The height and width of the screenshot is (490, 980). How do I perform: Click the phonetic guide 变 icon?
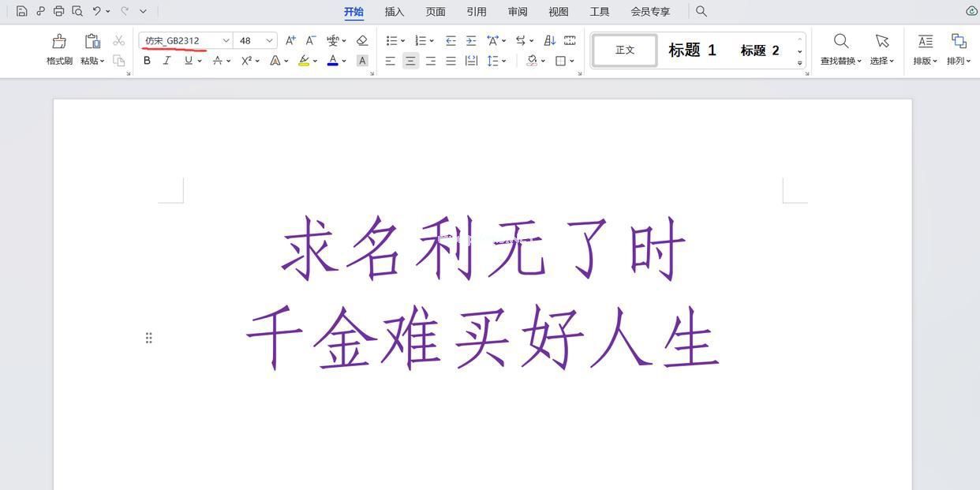(333, 40)
